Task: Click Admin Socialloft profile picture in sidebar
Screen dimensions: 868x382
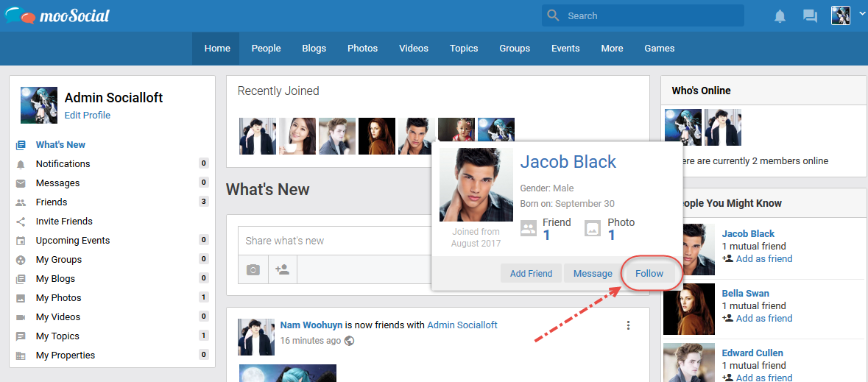Action: pos(39,105)
